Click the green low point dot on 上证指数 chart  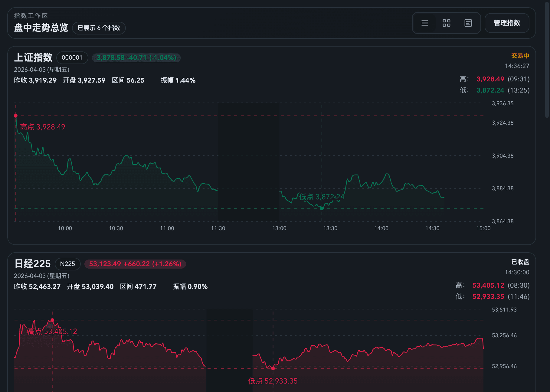(x=322, y=208)
